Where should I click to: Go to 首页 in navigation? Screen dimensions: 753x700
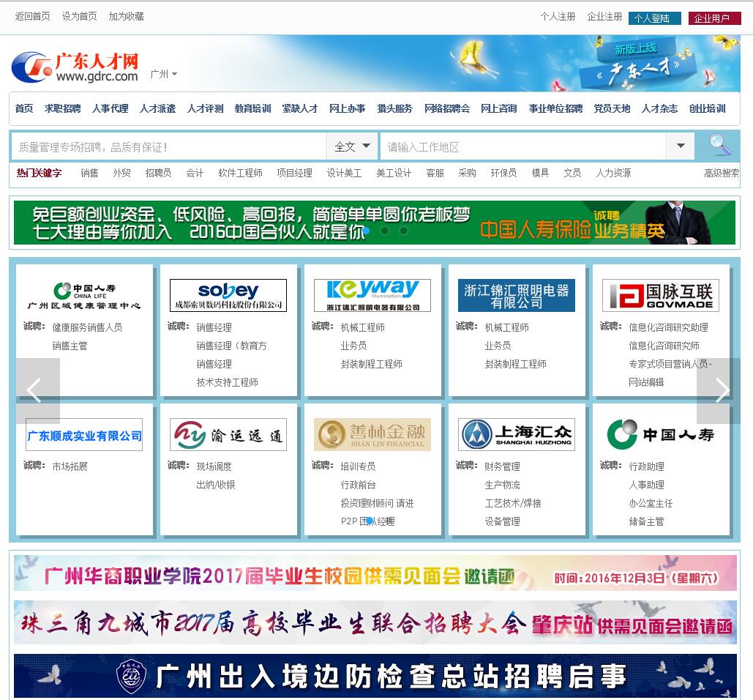[24, 108]
